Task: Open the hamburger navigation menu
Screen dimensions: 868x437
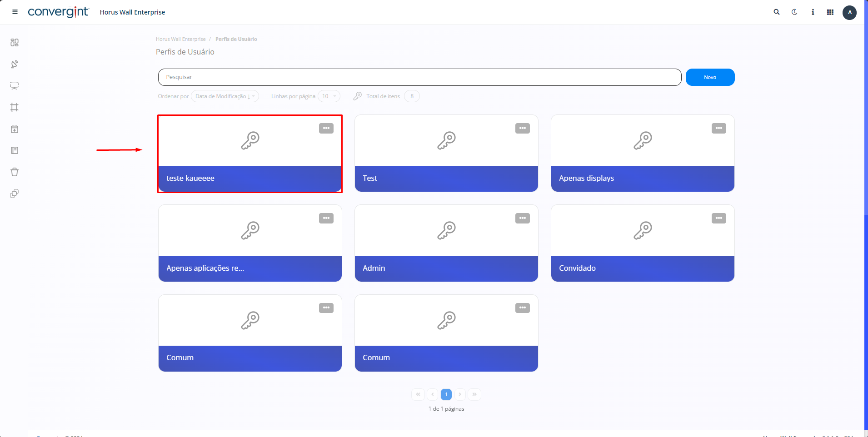Action: tap(15, 12)
